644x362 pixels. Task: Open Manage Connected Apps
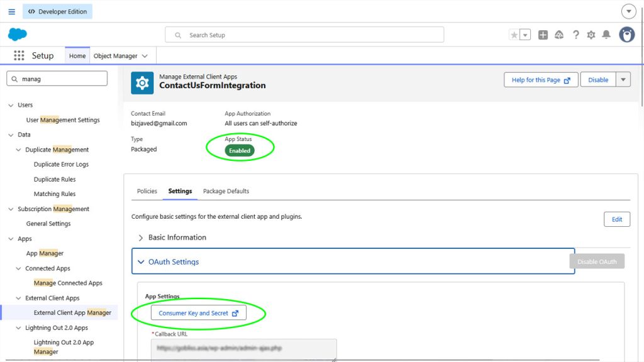click(x=68, y=283)
